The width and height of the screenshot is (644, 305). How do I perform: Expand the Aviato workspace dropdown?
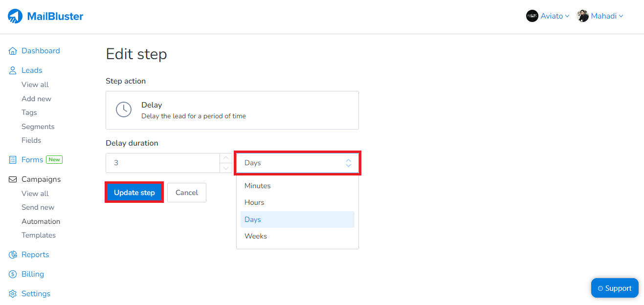(x=567, y=16)
